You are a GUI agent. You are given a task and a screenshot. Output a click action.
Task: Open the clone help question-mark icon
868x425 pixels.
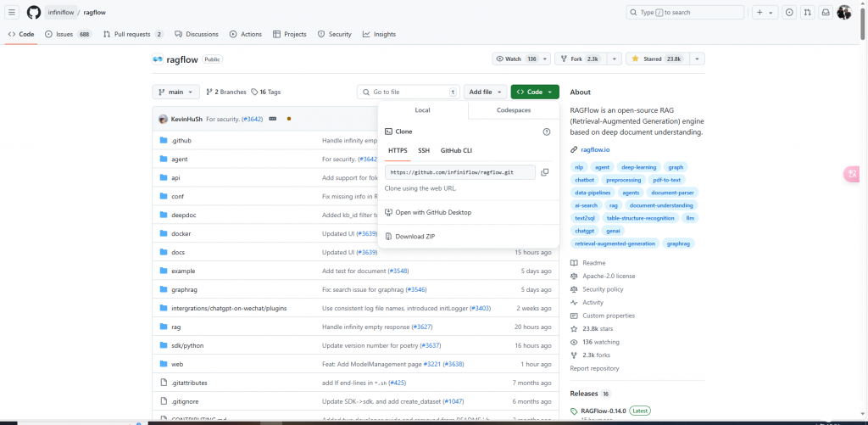(x=547, y=131)
